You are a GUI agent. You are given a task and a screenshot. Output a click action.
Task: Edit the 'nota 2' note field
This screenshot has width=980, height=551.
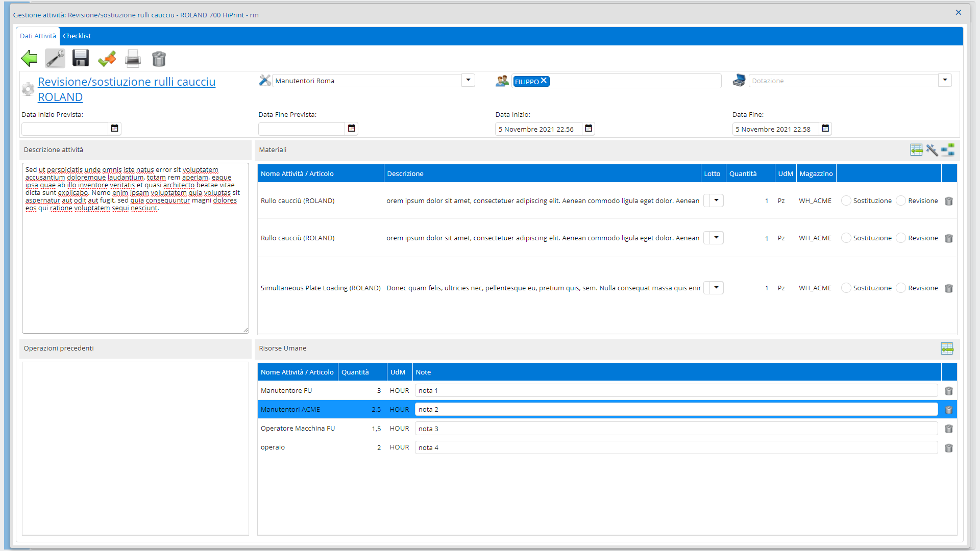676,410
